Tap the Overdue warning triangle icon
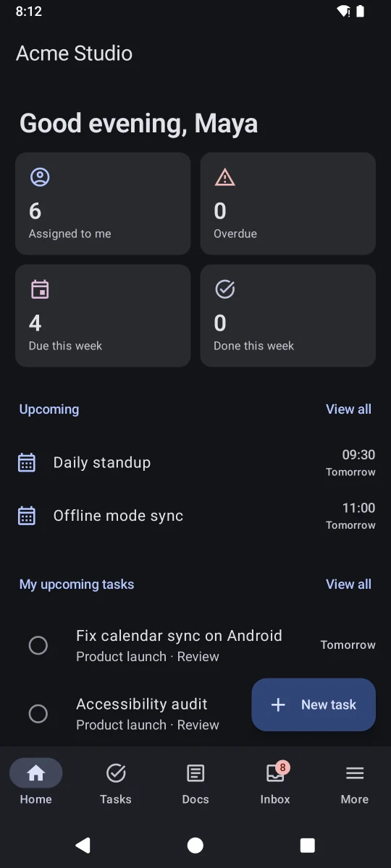The image size is (391, 868). (225, 177)
